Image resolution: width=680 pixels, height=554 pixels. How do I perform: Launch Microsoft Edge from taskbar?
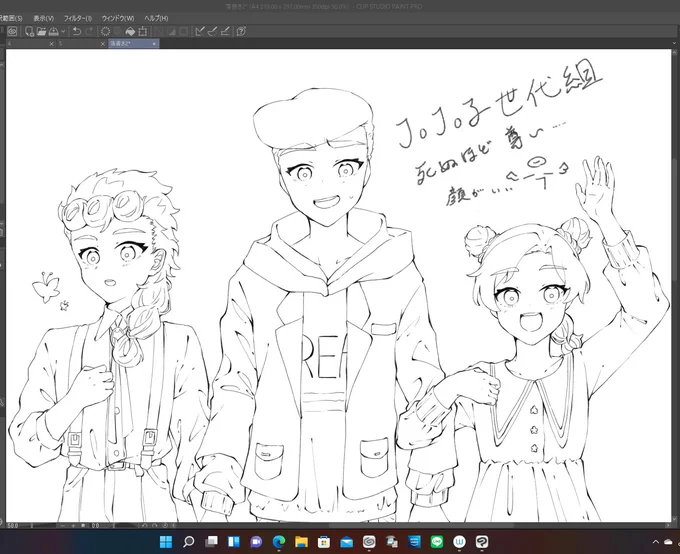(x=279, y=541)
